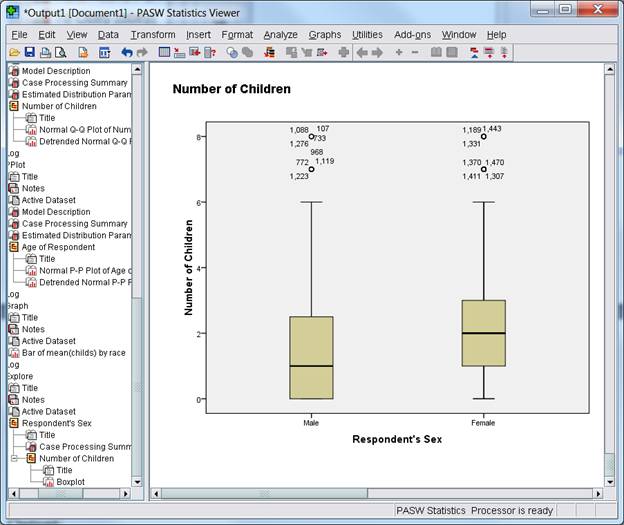The width and height of the screenshot is (624, 525).
Task: Select Detrended Normal Q-Q outline item
Action: (84, 141)
